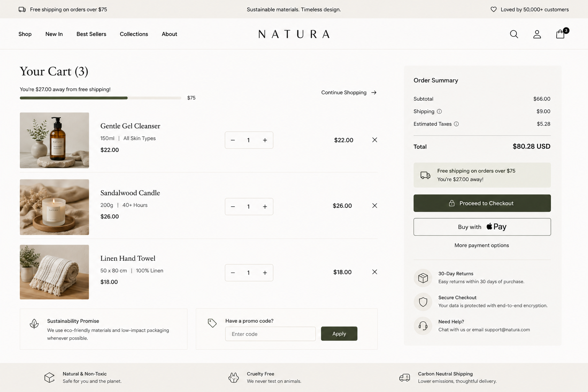Open More payment options
Screen dimensions: 588x392
click(482, 245)
